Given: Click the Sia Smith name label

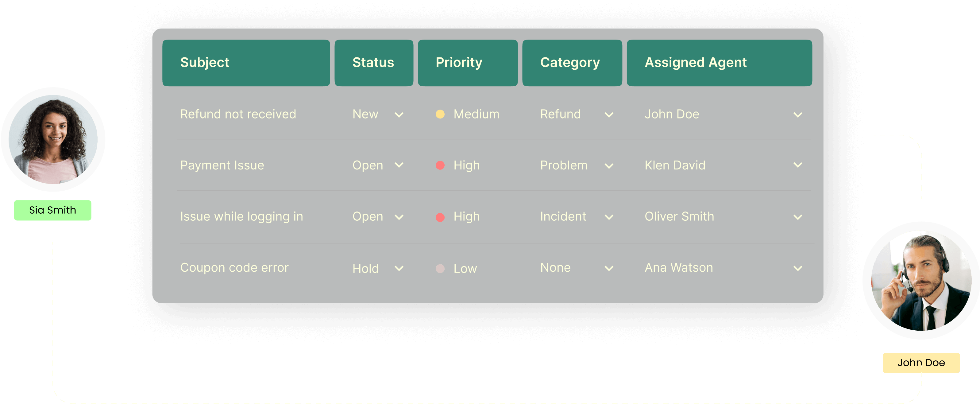Looking at the screenshot, I should pyautogui.click(x=52, y=210).
